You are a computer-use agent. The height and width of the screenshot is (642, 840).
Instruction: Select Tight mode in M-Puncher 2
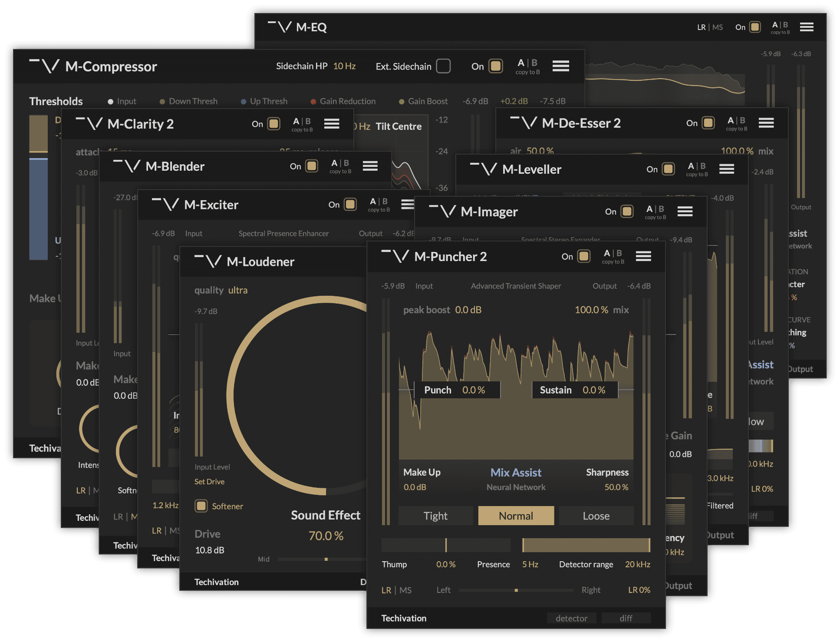(435, 516)
